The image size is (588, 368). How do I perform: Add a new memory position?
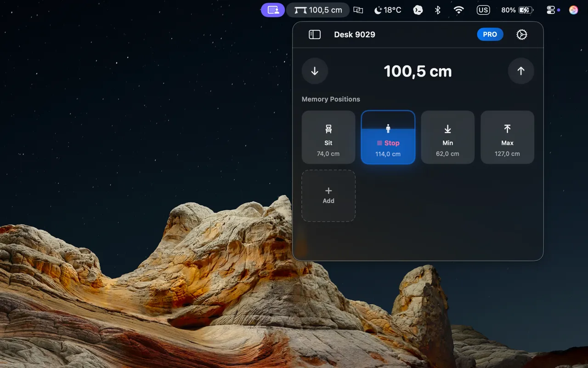coord(328,196)
